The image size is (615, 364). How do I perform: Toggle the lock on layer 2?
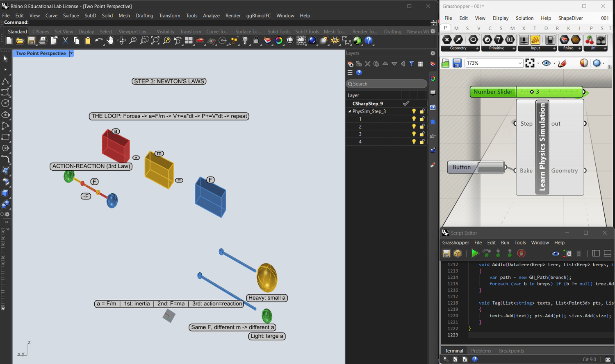(422, 127)
